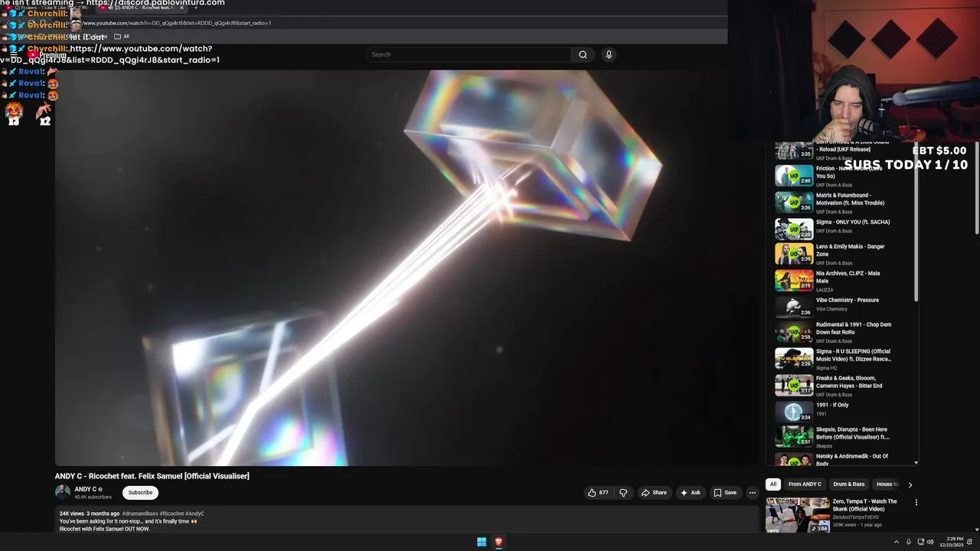This screenshot has width=980, height=551.
Task: Play Rudimental & 1991 - Chop Dem Down
Action: tap(794, 332)
